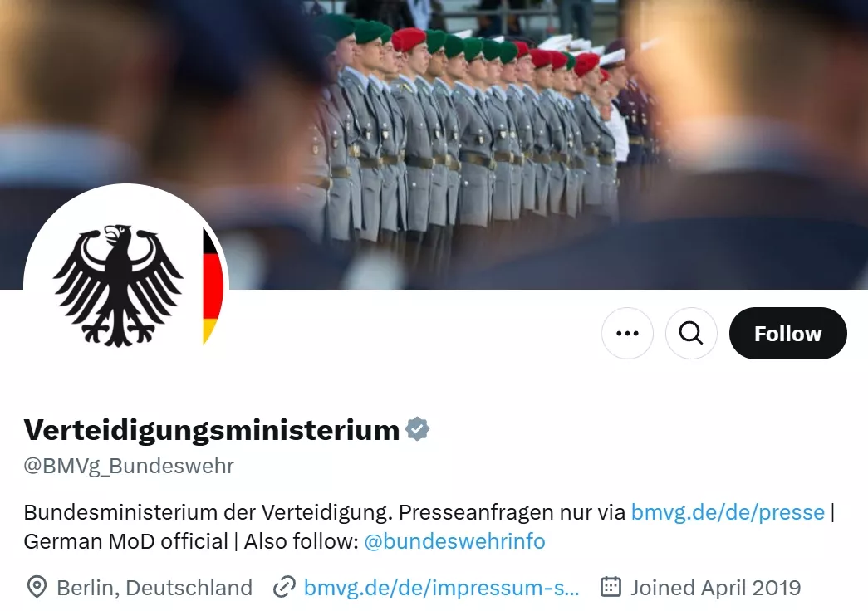The image size is (868, 611).
Task: Click the search magnifier icon on profile
Action: coord(691,333)
